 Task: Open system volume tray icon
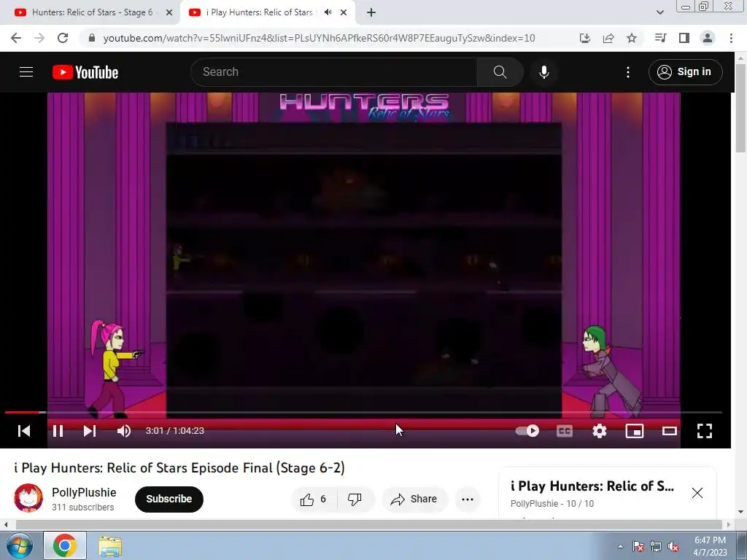(673, 546)
